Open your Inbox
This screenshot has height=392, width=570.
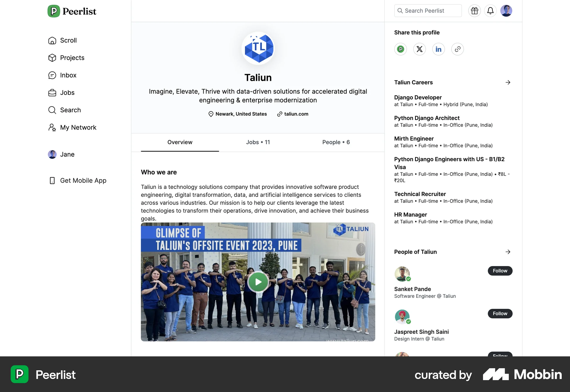68,75
